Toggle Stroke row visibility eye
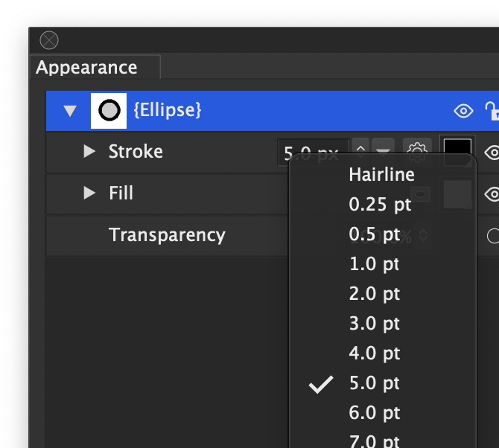The height and width of the screenshot is (448, 499). click(x=492, y=153)
